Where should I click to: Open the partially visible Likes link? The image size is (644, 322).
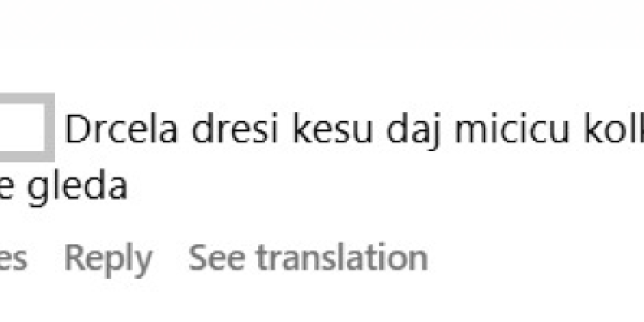13,258
